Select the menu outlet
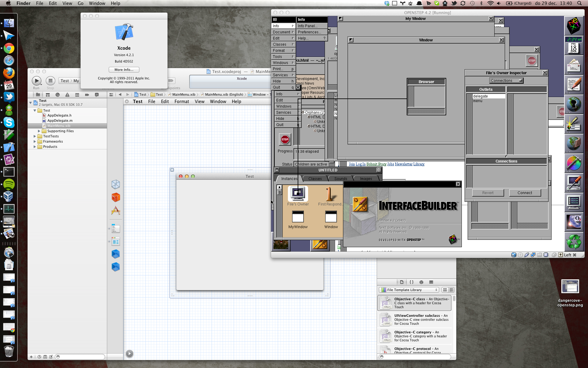Viewport: 588px width, 368px height. point(489,101)
